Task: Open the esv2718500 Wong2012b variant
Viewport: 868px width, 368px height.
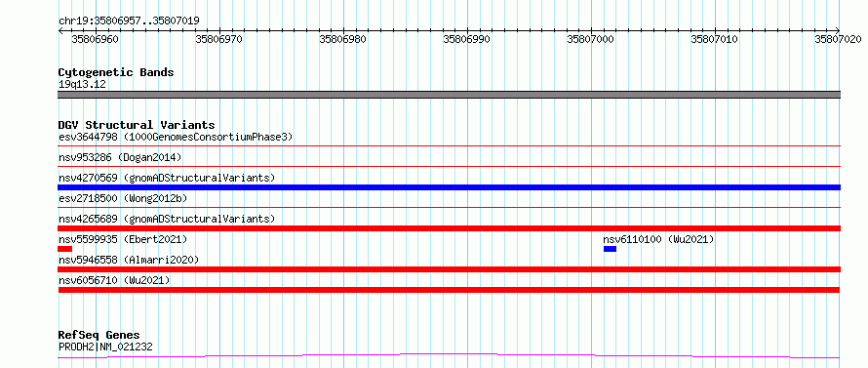Action: [x=122, y=198]
